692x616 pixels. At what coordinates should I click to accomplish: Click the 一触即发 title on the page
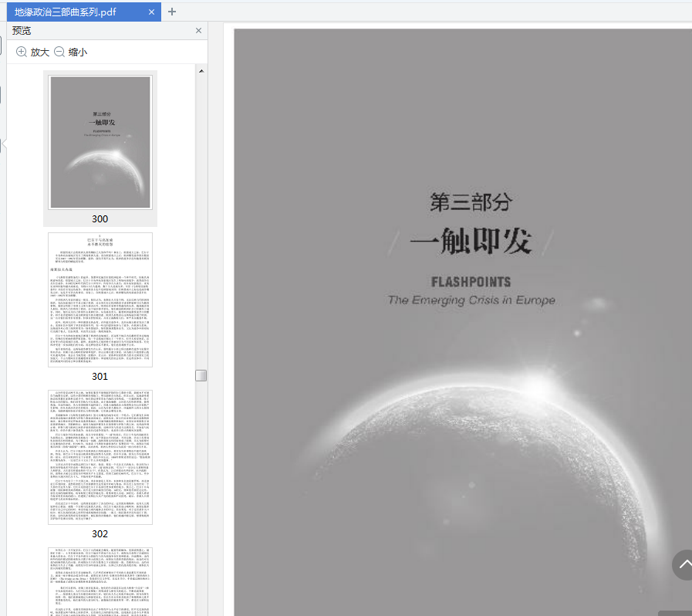point(471,241)
